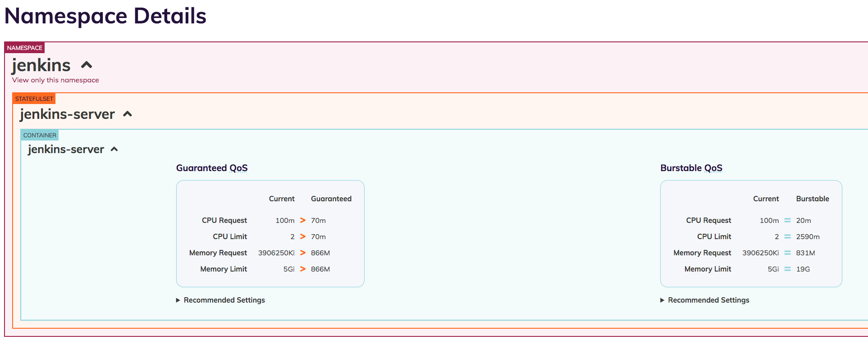Click the Burstable QoS heading

click(x=691, y=168)
